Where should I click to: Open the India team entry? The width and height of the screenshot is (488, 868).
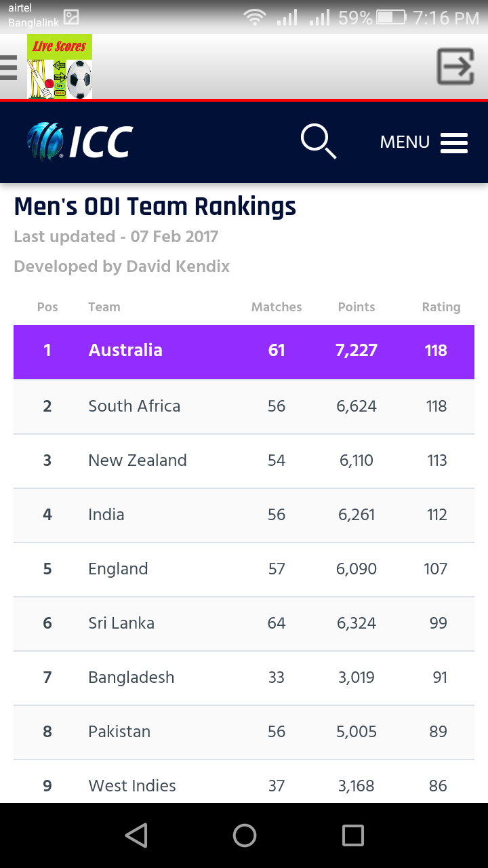[243, 515]
